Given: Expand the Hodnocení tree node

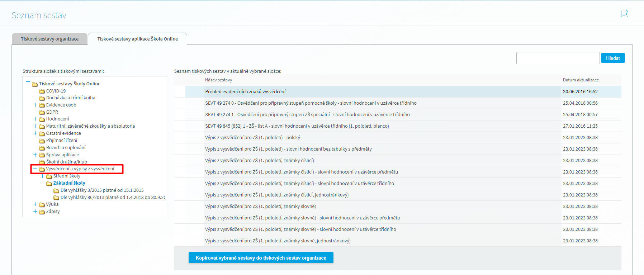Looking at the screenshot, I should pos(35,119).
